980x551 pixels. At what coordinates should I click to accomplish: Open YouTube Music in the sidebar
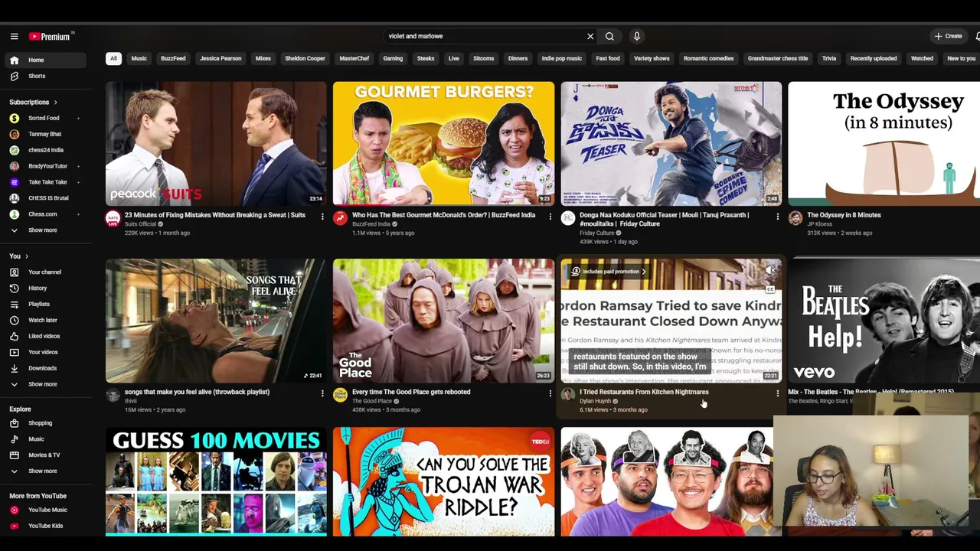[46, 510]
